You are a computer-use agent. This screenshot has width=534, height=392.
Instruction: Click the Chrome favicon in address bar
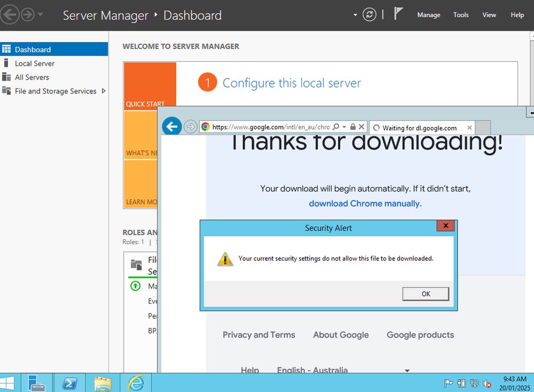point(206,127)
